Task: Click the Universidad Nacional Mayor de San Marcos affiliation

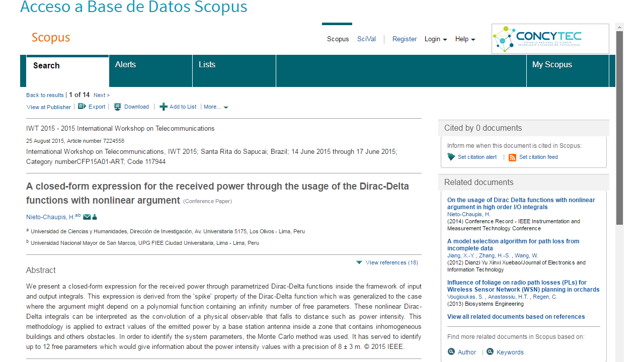Action: [x=145, y=243]
